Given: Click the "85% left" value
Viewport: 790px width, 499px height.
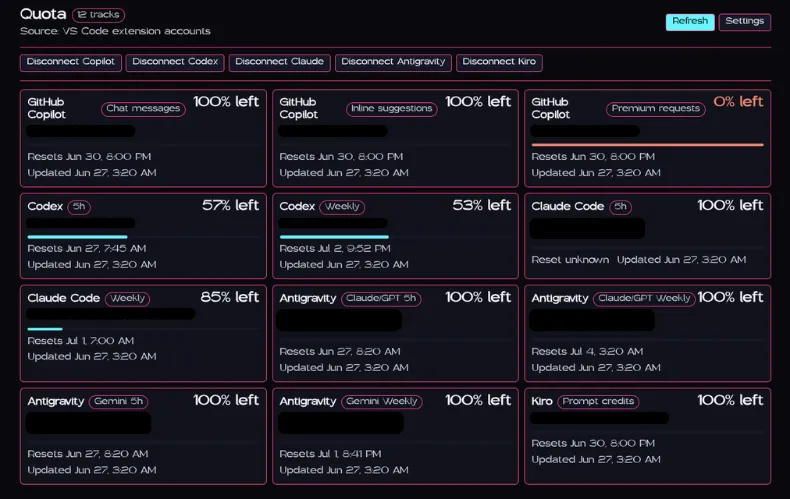Looking at the screenshot, I should [x=230, y=297].
